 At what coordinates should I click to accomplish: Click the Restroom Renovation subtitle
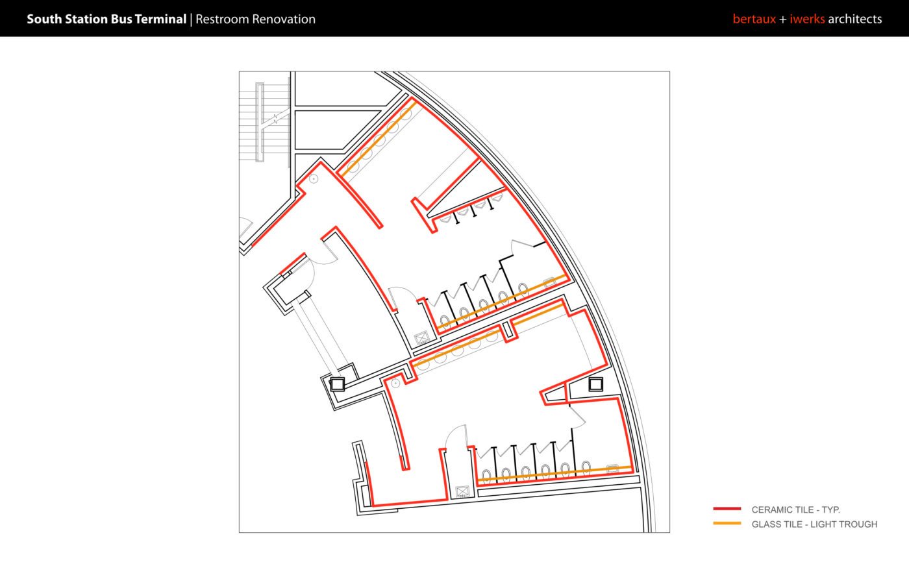click(255, 19)
